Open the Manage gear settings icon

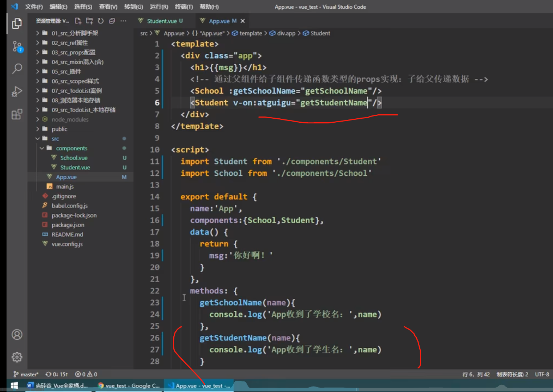click(x=17, y=357)
